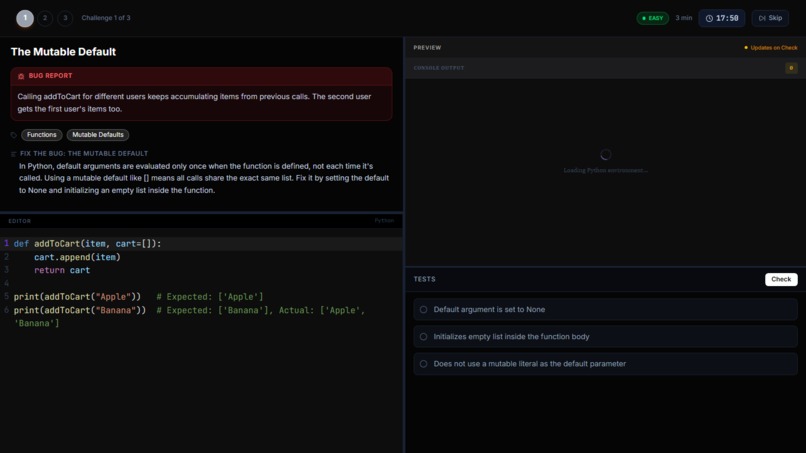Click the list icon beside Fix the Bug
Screen dimensions: 806x453
click(x=14, y=154)
